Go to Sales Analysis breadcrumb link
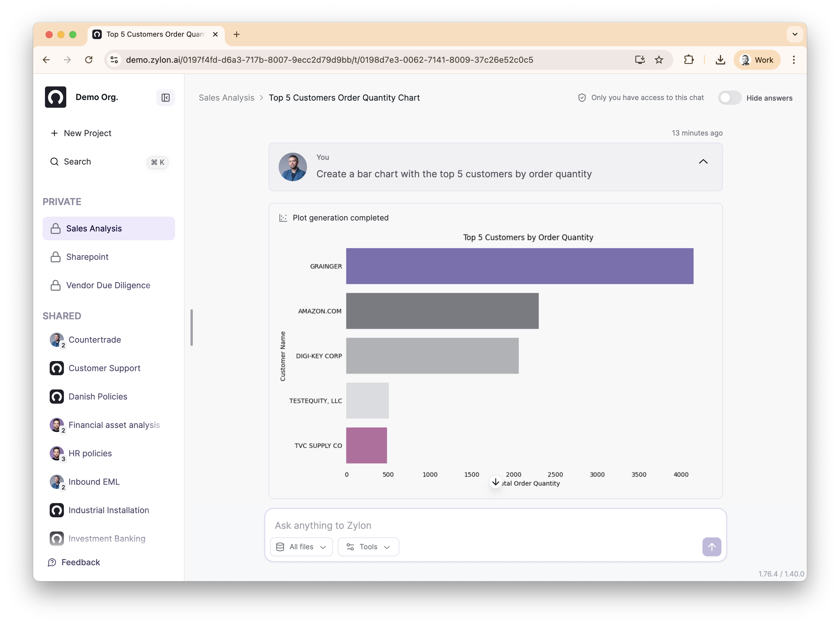The height and width of the screenshot is (625, 840). tap(227, 98)
